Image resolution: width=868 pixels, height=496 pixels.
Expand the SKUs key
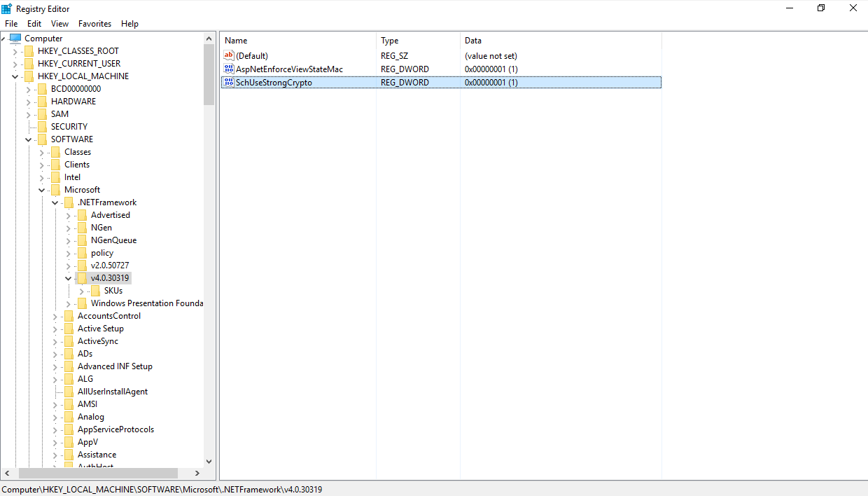pos(82,290)
